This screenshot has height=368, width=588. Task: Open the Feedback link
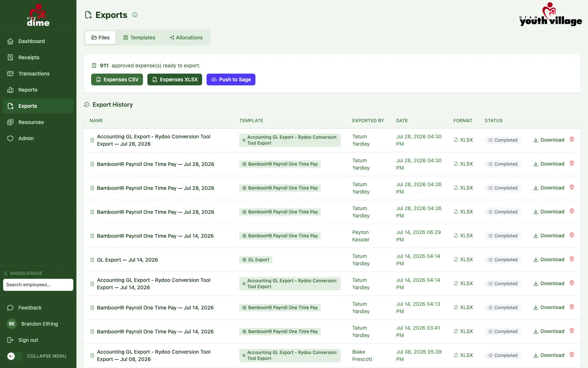tap(38, 308)
